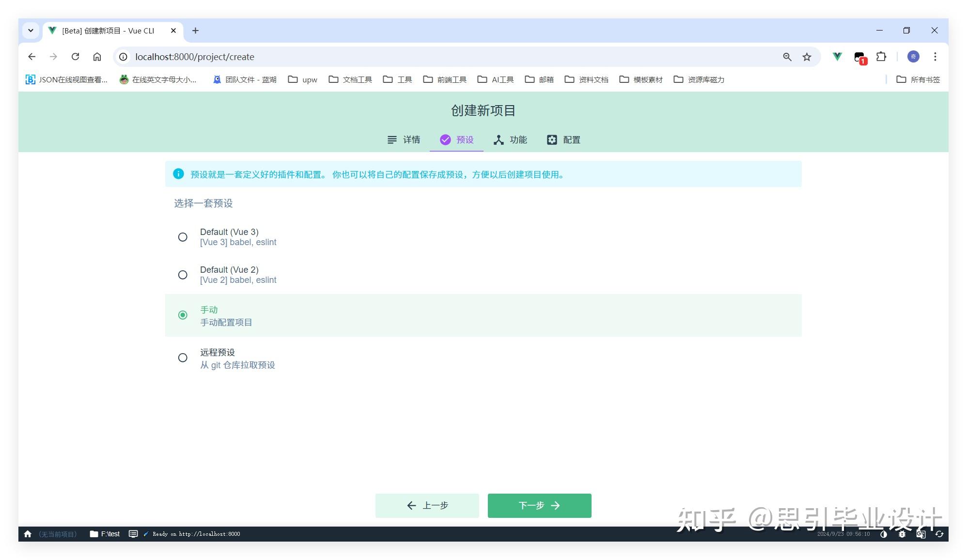Click the home icon in the status bar
Viewport: 967px width, 560px height.
[28, 534]
